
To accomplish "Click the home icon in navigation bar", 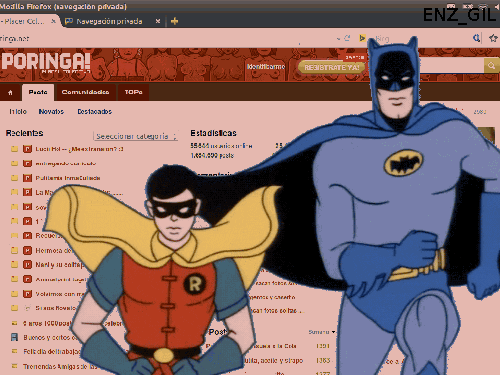I will (x=10, y=92).
